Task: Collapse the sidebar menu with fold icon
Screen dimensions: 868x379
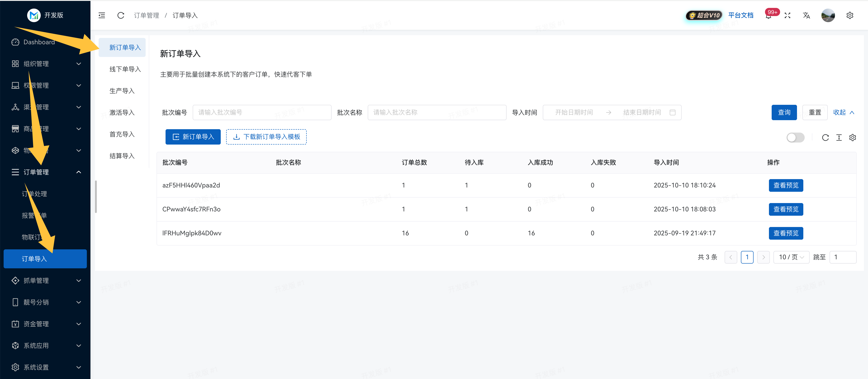Action: 102,16
